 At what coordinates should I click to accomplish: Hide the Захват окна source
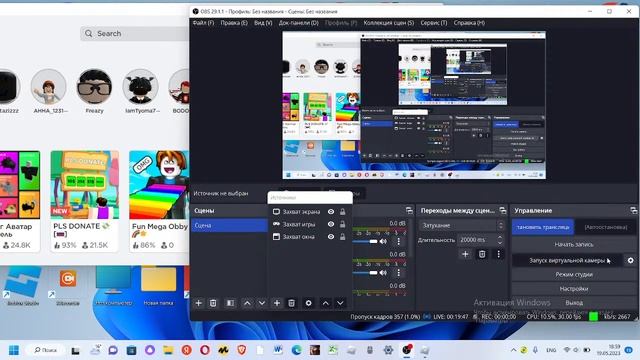(x=331, y=237)
